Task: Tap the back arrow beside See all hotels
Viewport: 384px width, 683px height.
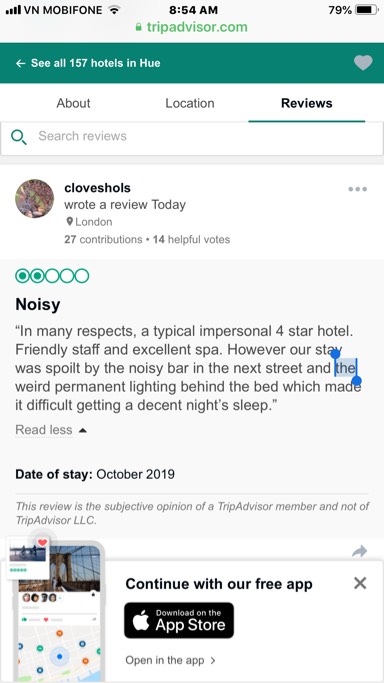Action: tap(20, 64)
